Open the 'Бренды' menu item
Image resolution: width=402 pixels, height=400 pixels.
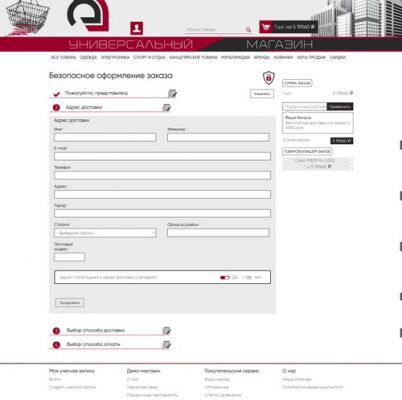click(x=262, y=57)
